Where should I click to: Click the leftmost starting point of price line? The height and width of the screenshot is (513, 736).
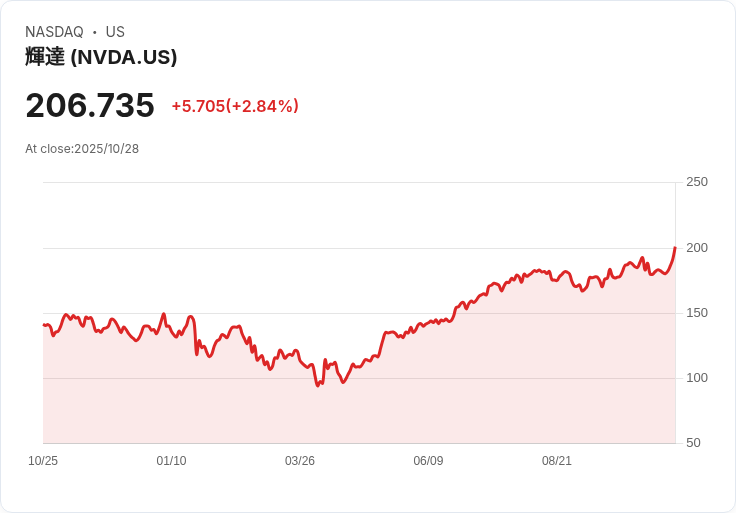pos(44,325)
